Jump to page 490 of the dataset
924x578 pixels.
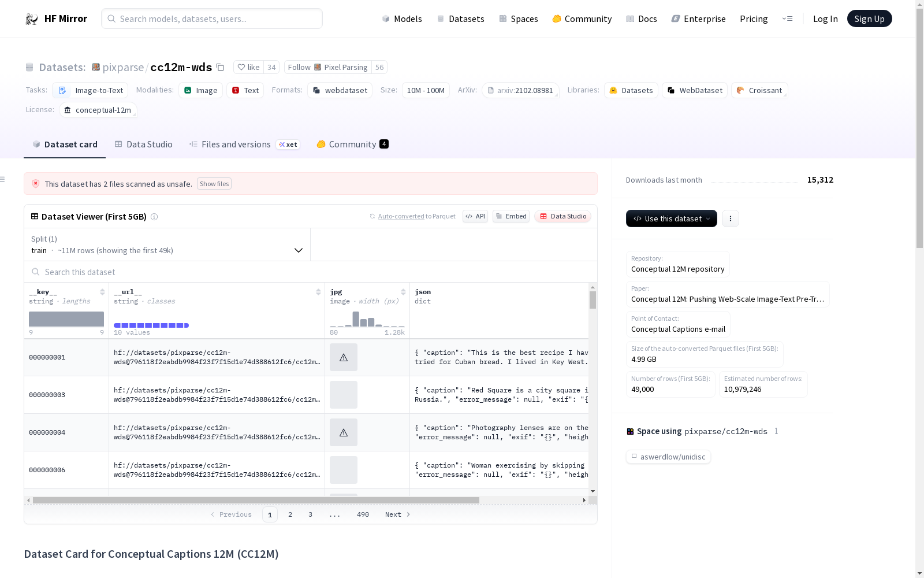(x=363, y=514)
